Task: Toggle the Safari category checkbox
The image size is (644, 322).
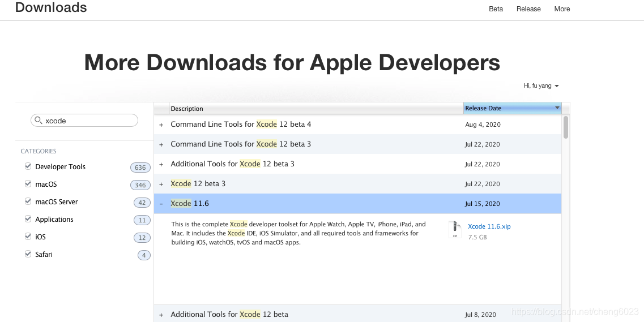Action: (28, 254)
